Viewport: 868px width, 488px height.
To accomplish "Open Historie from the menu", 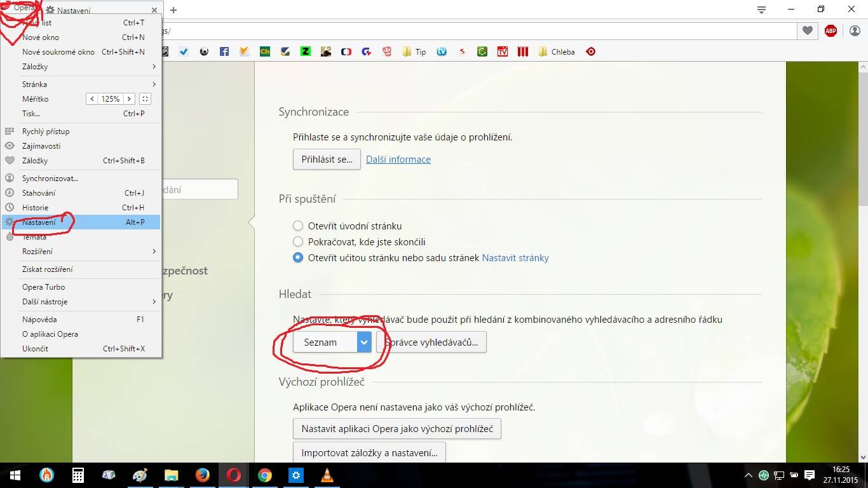I will 81,208.
